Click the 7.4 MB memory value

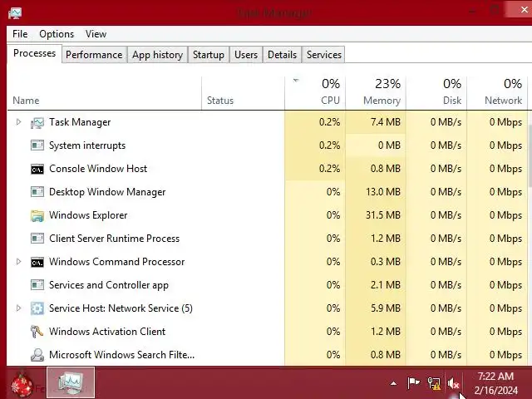click(386, 122)
